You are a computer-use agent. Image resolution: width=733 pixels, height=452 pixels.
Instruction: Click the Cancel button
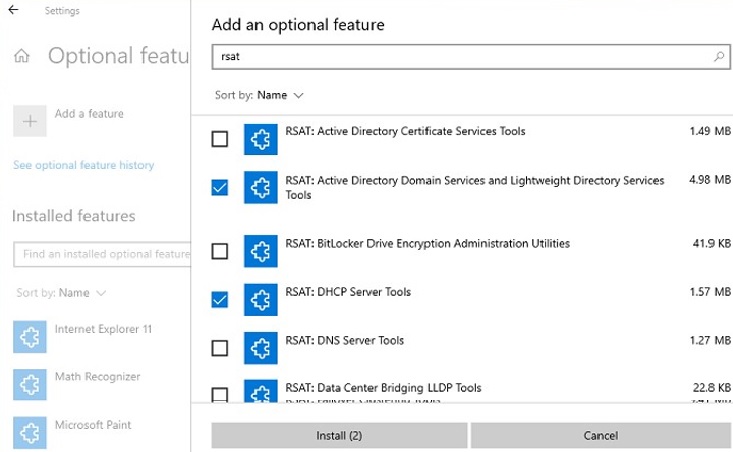[600, 436]
